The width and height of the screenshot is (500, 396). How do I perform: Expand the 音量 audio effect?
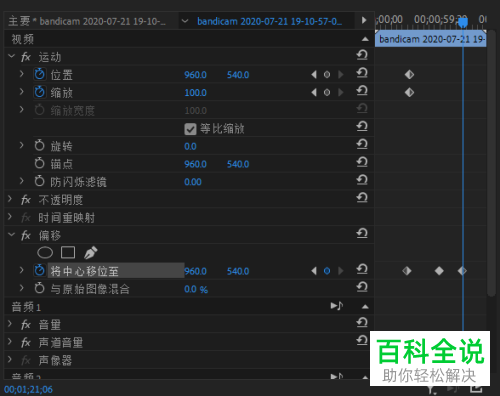[10, 324]
